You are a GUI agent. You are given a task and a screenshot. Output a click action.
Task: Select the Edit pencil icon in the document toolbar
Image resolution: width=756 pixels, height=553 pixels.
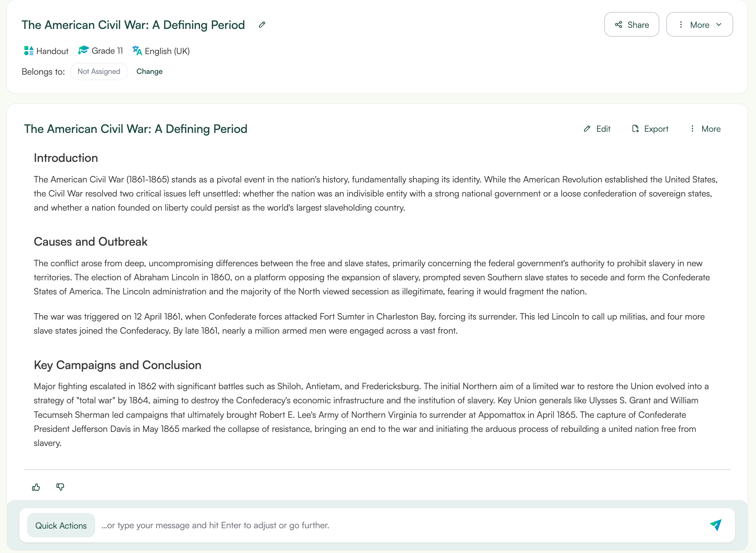587,129
